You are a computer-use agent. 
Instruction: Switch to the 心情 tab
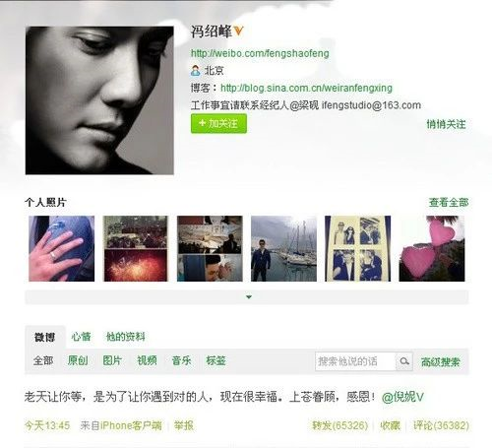81,337
